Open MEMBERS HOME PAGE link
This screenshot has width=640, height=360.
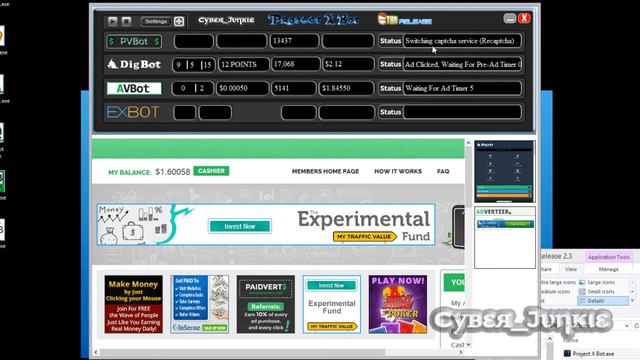pyautogui.click(x=325, y=171)
